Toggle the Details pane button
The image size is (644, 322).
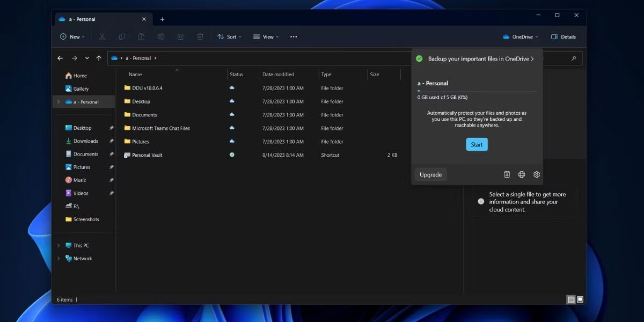pos(563,36)
